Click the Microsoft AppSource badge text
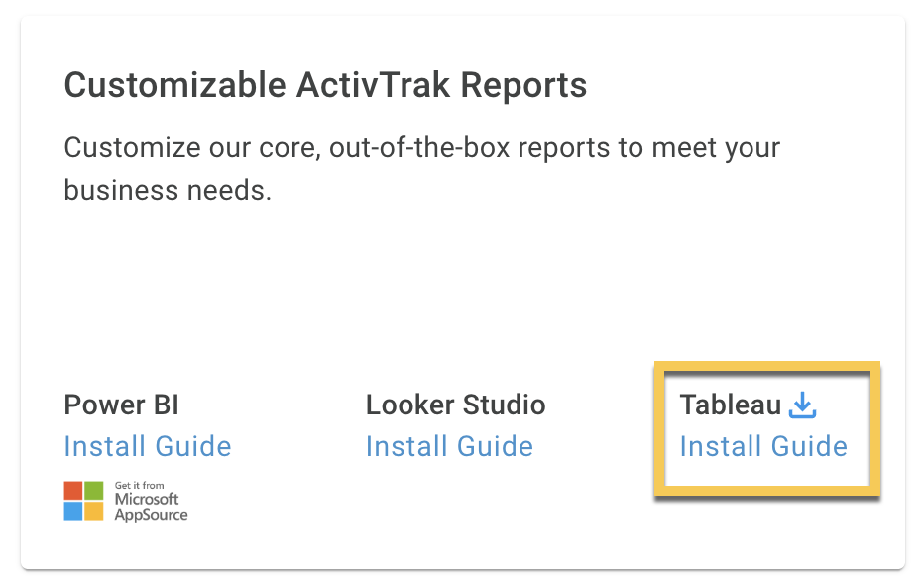 151,502
